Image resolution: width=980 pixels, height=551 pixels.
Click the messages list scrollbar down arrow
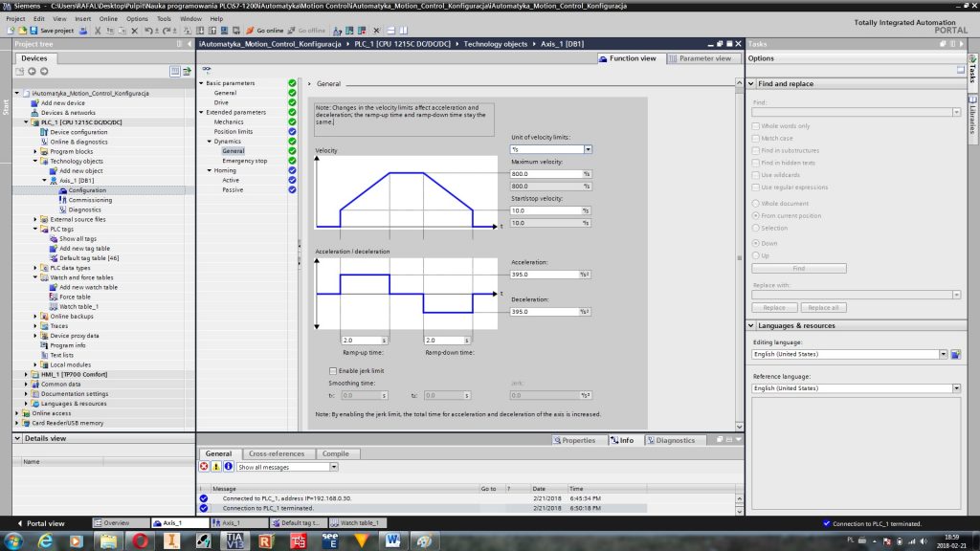point(740,511)
